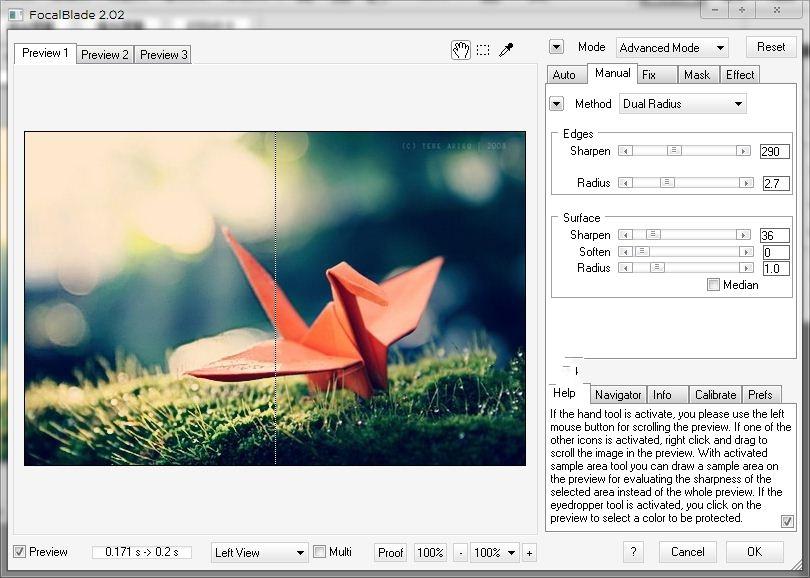The width and height of the screenshot is (810, 578).
Task: Increase Surface Sharpen with right arrow
Action: click(743, 235)
